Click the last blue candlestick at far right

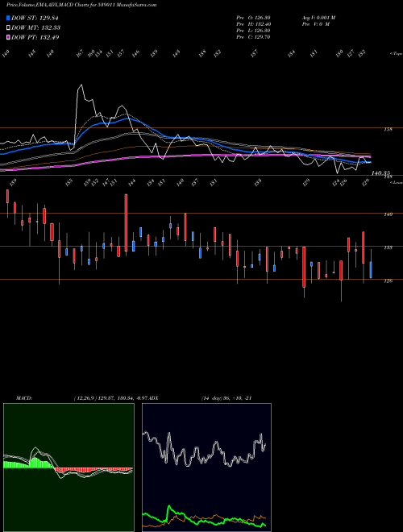[x=371, y=270]
